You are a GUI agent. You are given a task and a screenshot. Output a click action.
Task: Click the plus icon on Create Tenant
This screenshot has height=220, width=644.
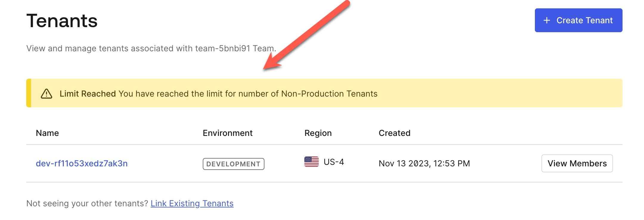tap(547, 20)
